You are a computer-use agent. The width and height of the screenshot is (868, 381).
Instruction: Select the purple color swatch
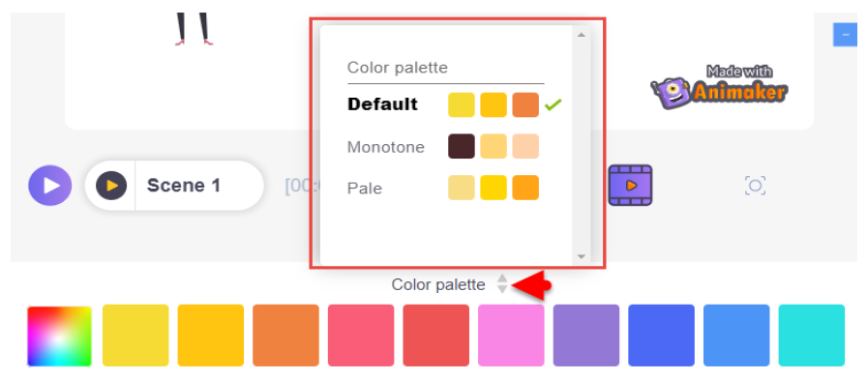pos(586,336)
